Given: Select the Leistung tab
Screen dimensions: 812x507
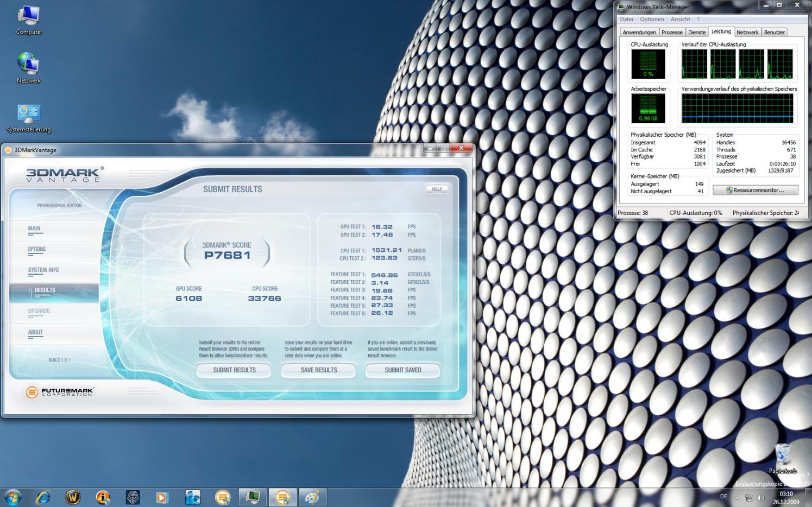Looking at the screenshot, I should [x=721, y=31].
